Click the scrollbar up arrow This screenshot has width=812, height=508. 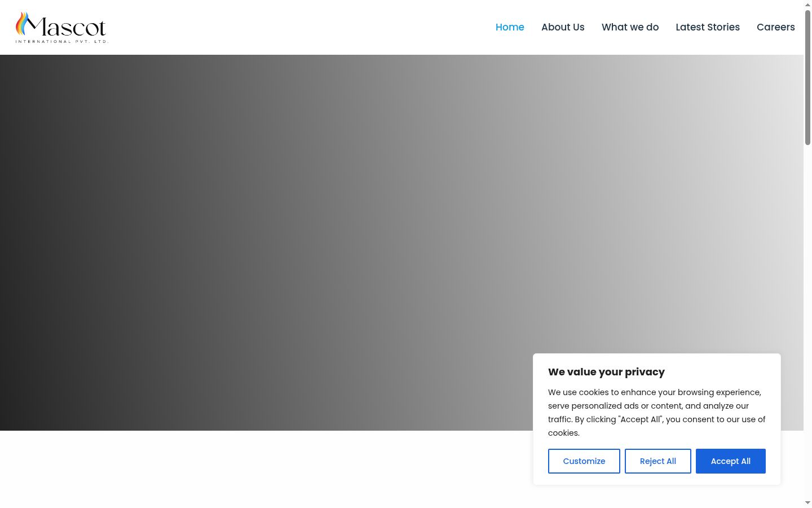pyautogui.click(x=807, y=5)
